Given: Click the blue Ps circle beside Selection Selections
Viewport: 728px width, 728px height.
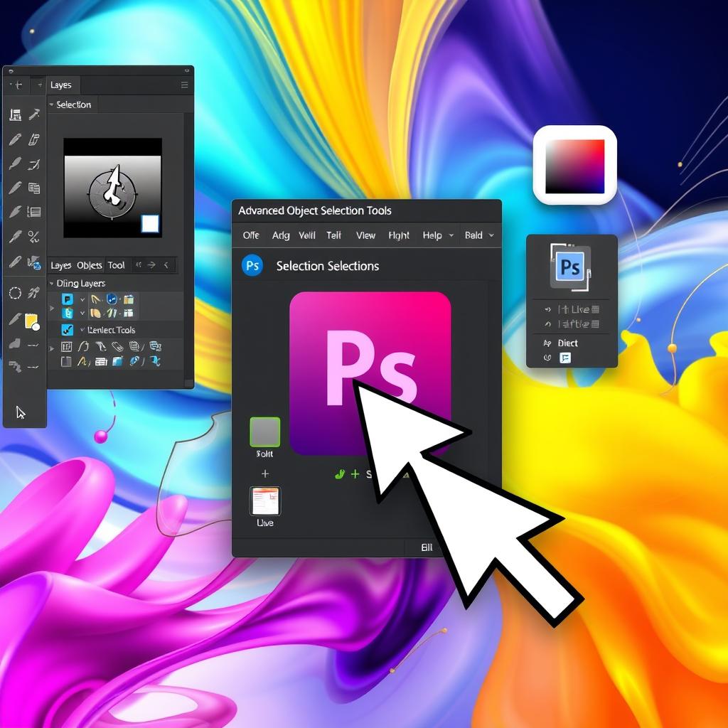Looking at the screenshot, I should tap(252, 266).
